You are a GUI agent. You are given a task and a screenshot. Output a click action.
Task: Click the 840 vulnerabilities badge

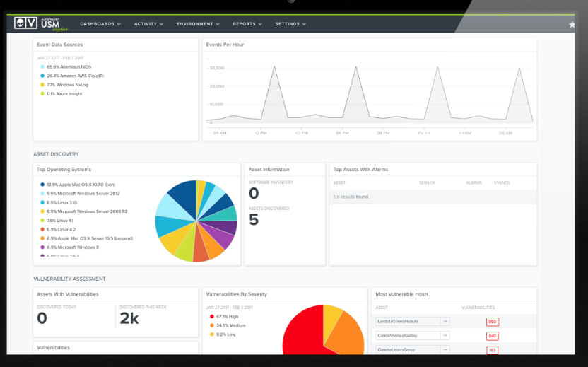pyautogui.click(x=492, y=336)
